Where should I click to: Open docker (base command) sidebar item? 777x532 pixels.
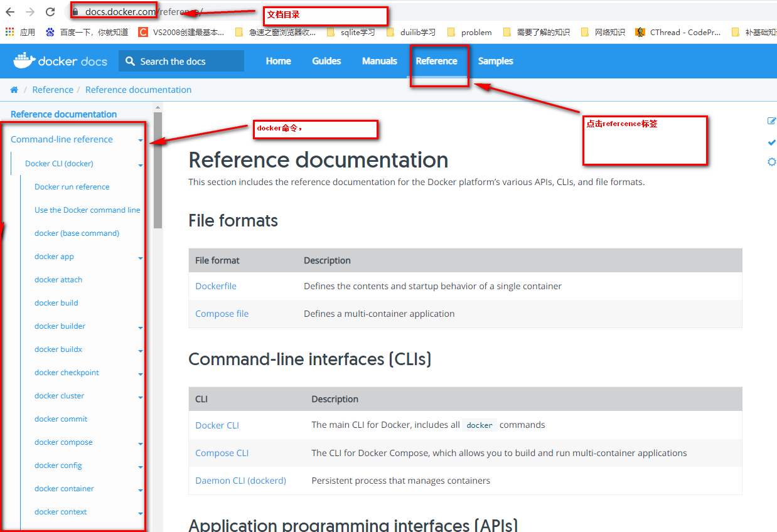click(77, 233)
